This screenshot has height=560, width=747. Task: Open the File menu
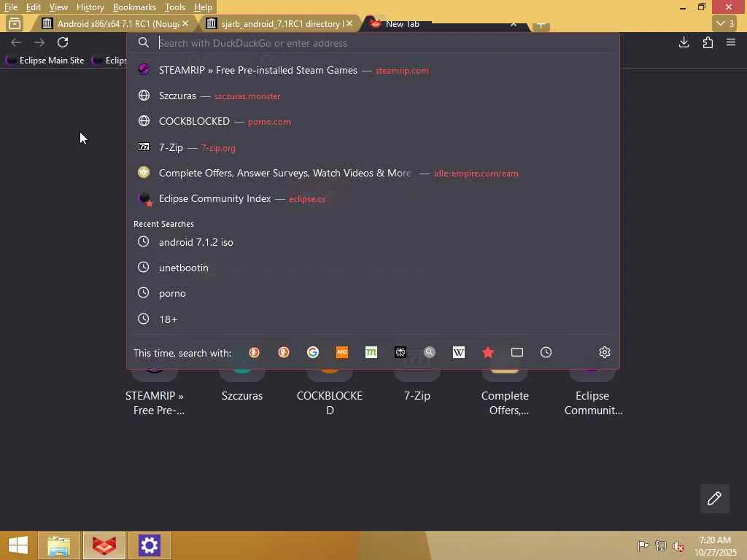click(10, 7)
